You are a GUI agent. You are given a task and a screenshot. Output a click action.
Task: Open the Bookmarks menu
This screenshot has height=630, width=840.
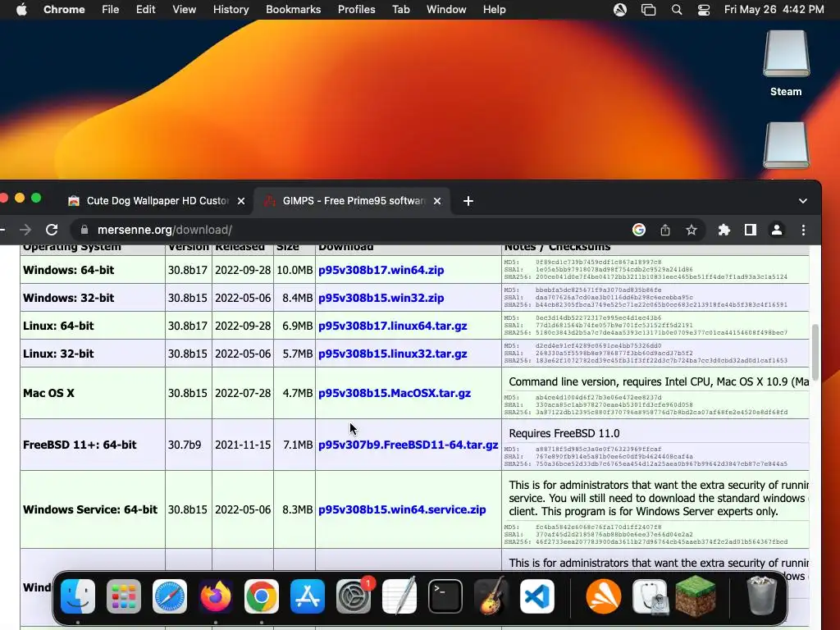293,10
